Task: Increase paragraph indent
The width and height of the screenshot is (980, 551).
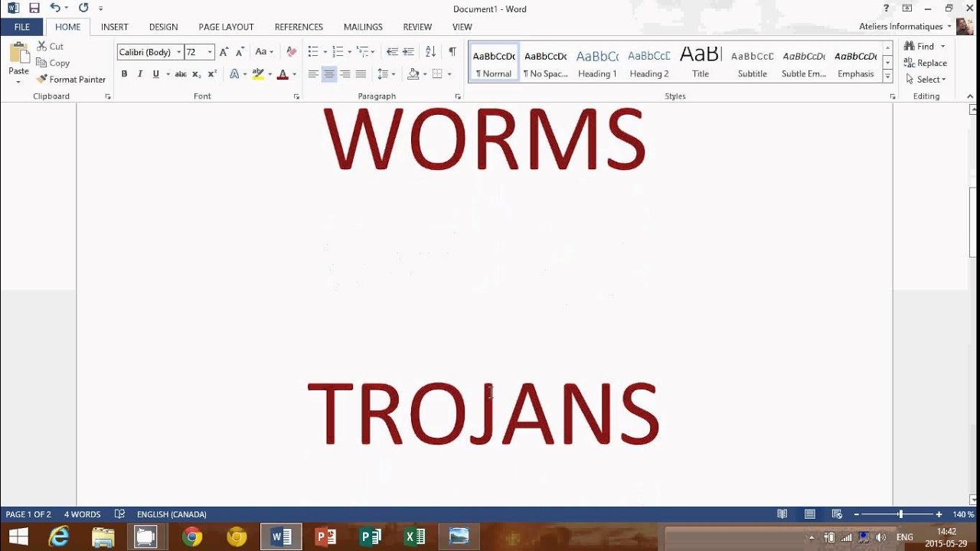Action: (x=408, y=52)
